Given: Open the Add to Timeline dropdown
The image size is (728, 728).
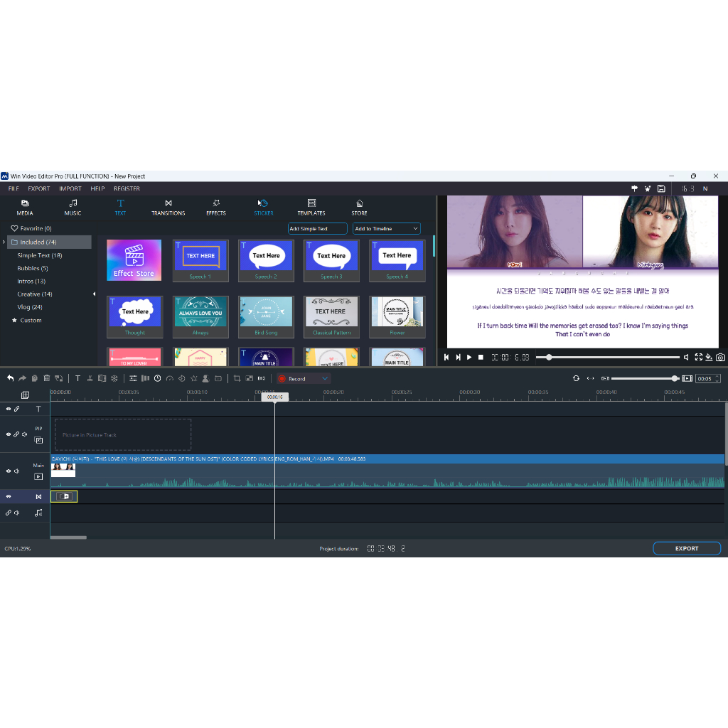Looking at the screenshot, I should click(387, 229).
